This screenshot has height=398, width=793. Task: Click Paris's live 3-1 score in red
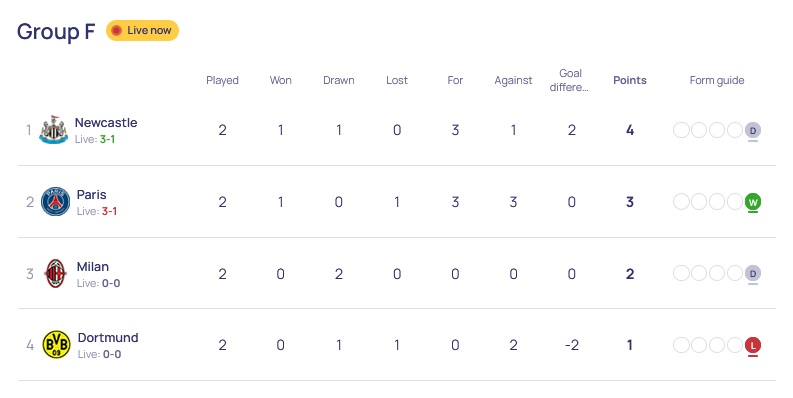point(109,211)
